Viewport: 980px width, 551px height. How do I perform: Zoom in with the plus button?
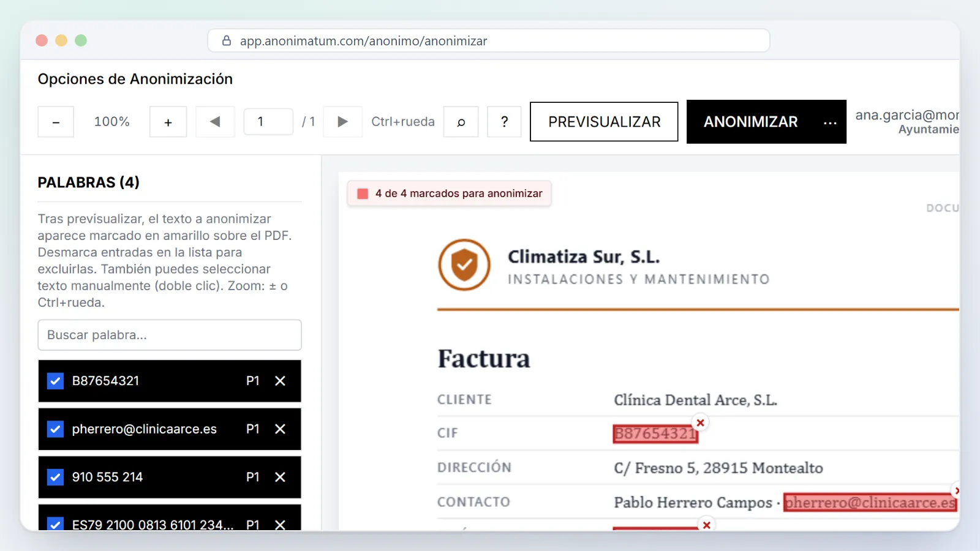click(168, 122)
